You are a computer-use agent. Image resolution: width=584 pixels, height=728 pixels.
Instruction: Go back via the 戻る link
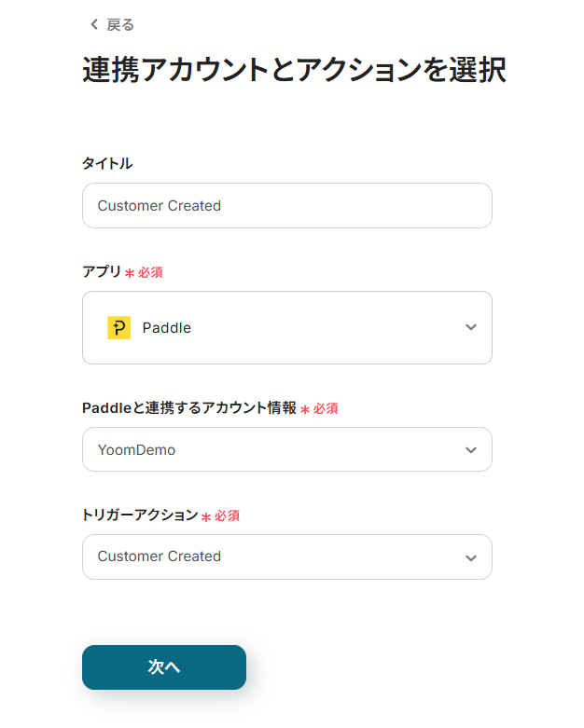point(119,24)
